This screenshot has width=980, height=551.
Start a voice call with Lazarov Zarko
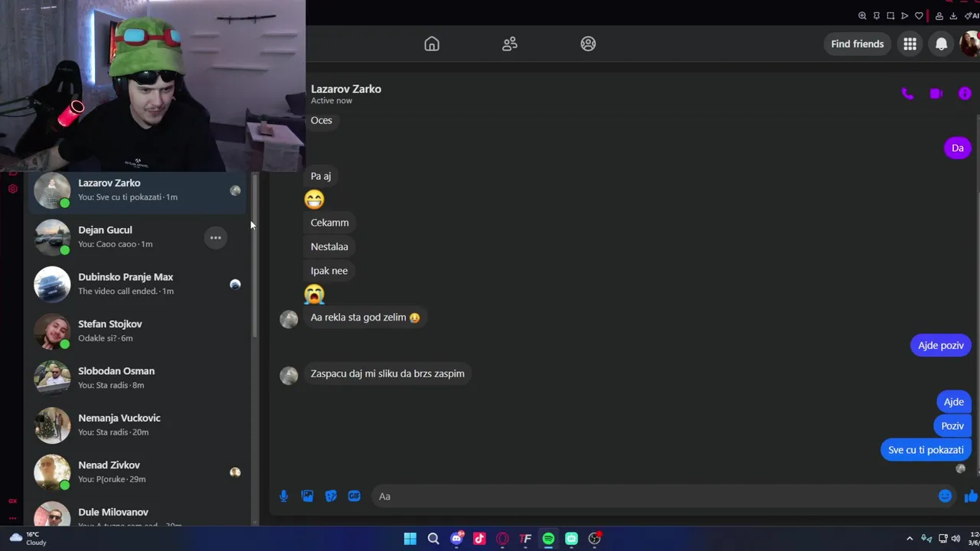coord(907,93)
